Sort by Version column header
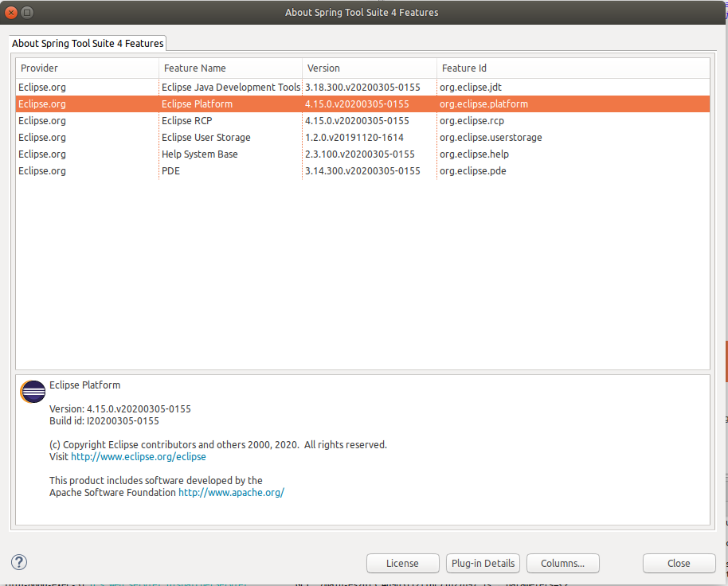Image resolution: width=728 pixels, height=586 pixels. point(370,68)
